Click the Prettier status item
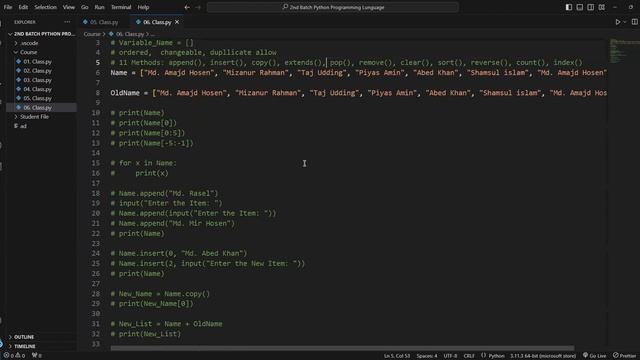 [x=624, y=356]
